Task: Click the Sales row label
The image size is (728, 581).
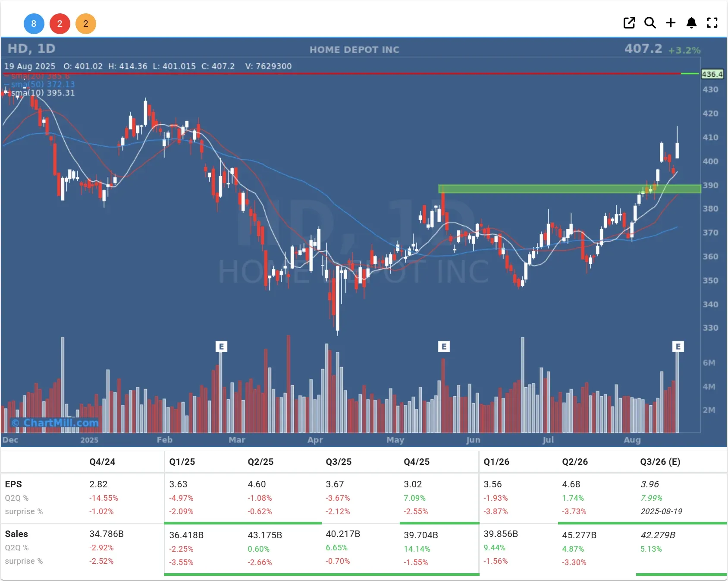Action: pyautogui.click(x=16, y=534)
